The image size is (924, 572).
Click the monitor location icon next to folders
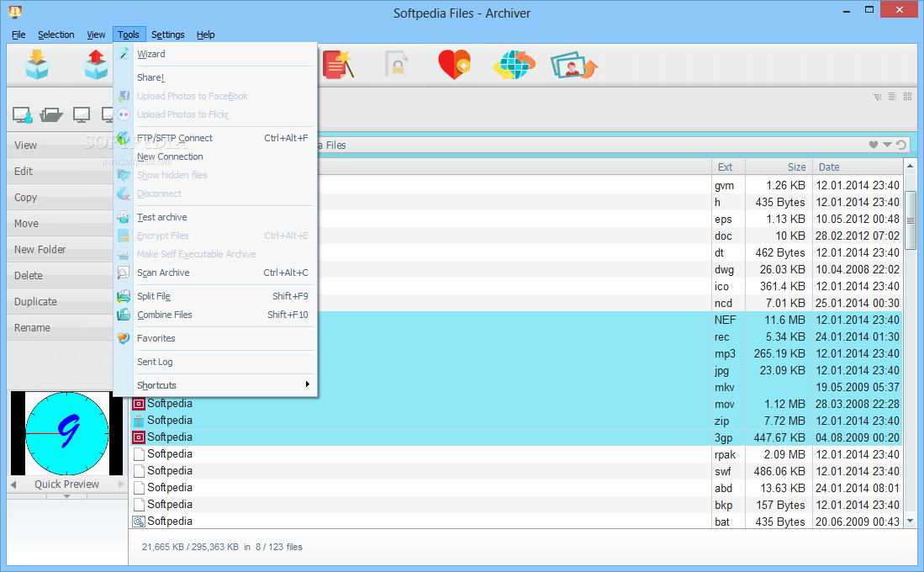click(x=82, y=114)
